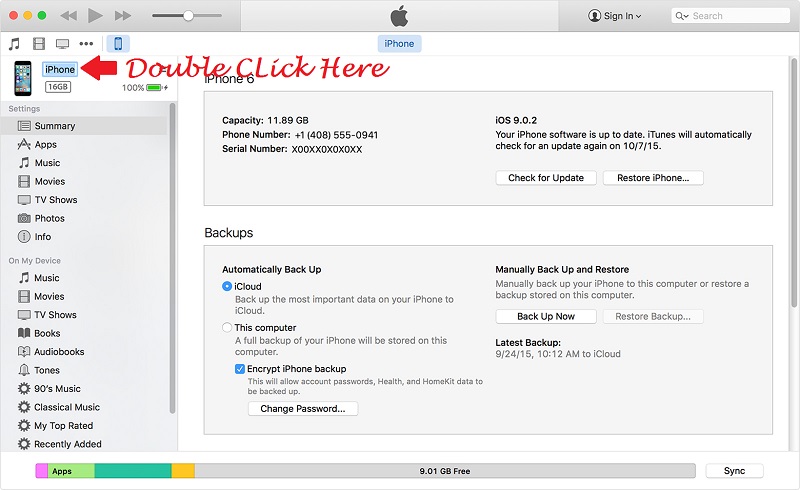Open the Movies library icon
This screenshot has height=490, width=800.
[39, 44]
